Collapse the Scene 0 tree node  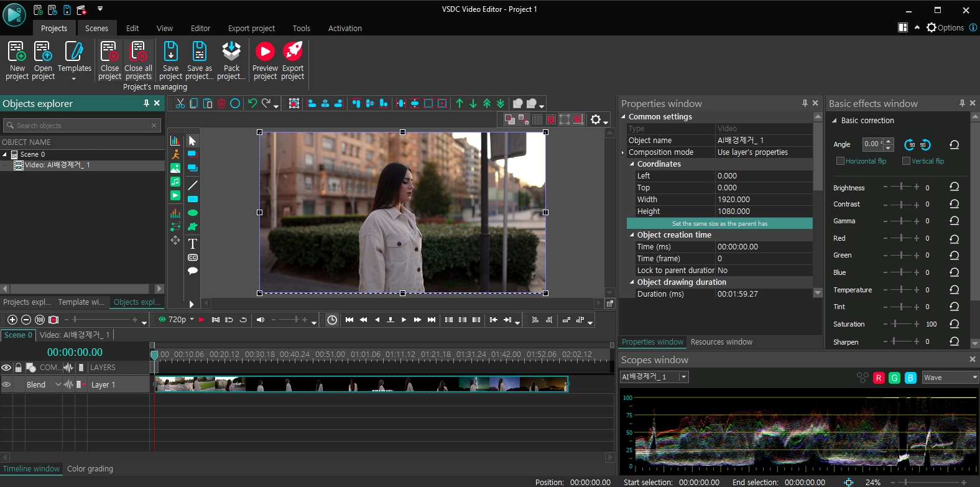(x=5, y=154)
